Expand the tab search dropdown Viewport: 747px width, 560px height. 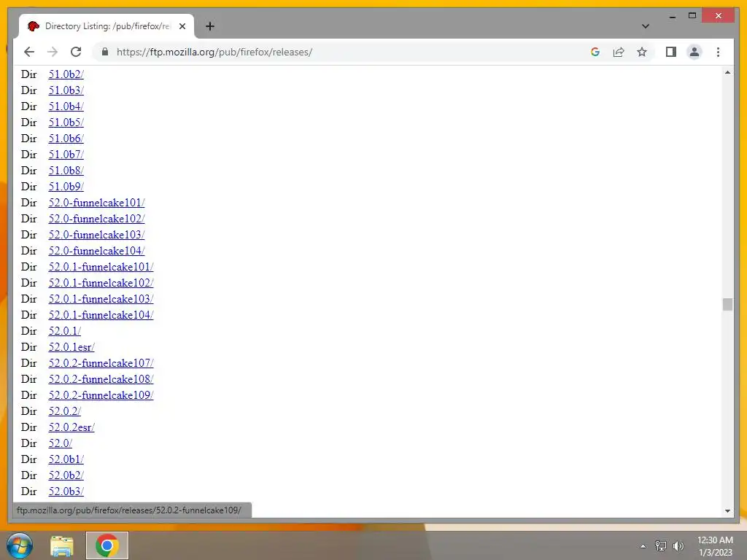[645, 26]
